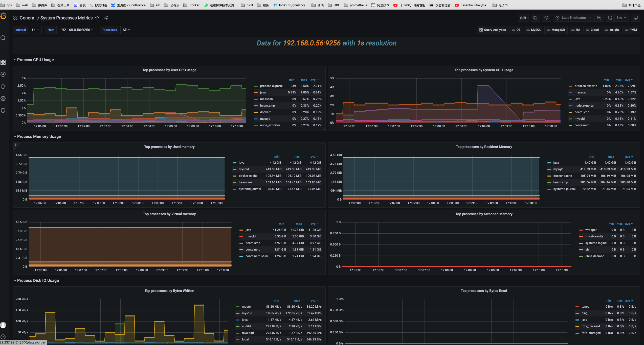The width and height of the screenshot is (644, 345).
Task: Click java color swatch in User CPU legend
Action: [256, 93]
